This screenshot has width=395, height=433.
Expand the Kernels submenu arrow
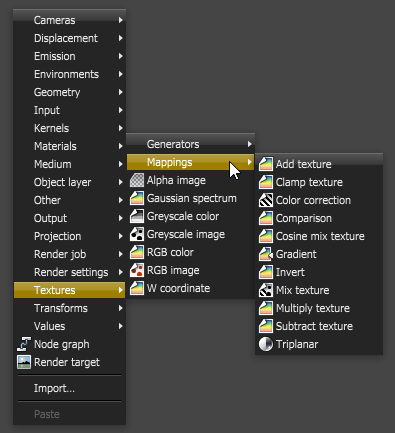pos(120,128)
